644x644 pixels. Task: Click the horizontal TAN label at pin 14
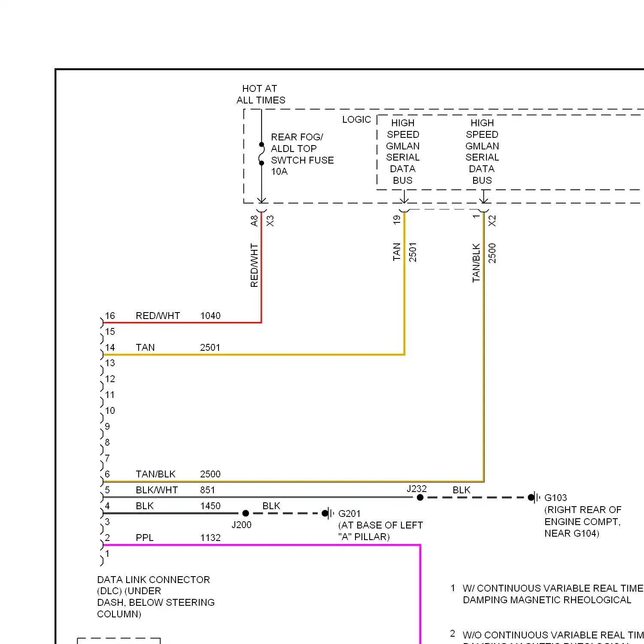pyautogui.click(x=145, y=347)
